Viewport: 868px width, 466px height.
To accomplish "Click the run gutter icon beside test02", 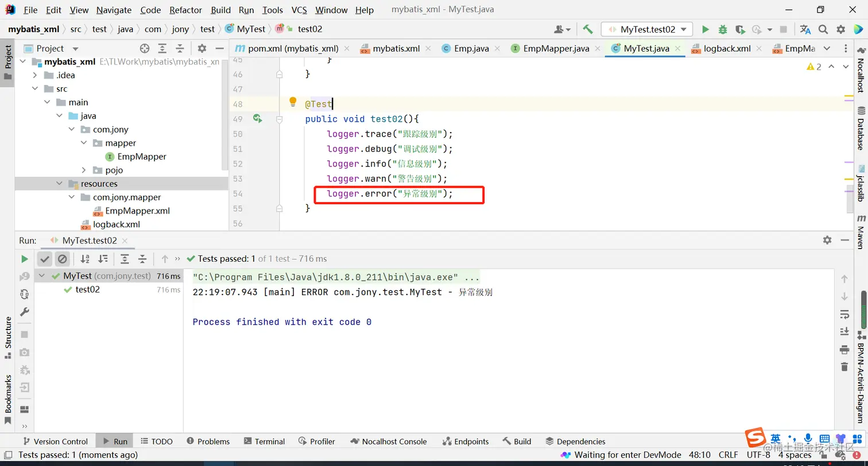I will click(x=257, y=119).
